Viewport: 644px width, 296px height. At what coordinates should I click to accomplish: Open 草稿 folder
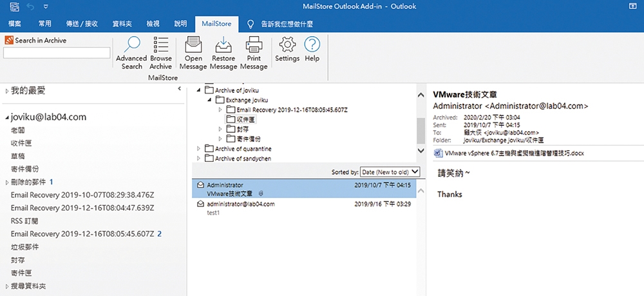pyautogui.click(x=17, y=156)
